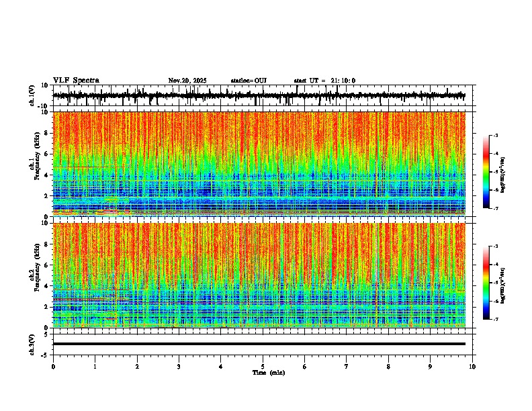The width and height of the screenshot is (532, 411).
Task: Click the "-7" label on the ch.2 color bar
Action: coord(496,319)
